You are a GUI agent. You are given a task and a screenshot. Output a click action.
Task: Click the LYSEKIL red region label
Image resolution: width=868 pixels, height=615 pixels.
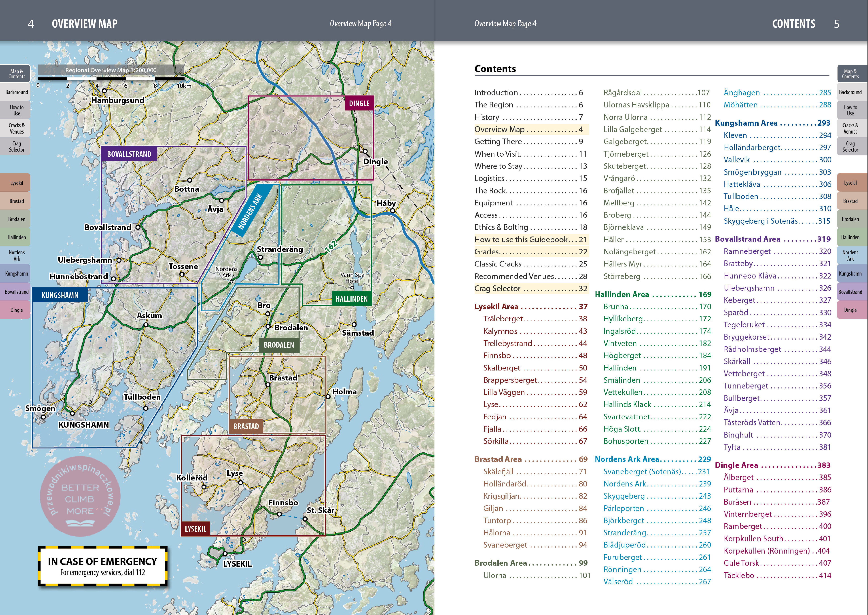pos(195,529)
